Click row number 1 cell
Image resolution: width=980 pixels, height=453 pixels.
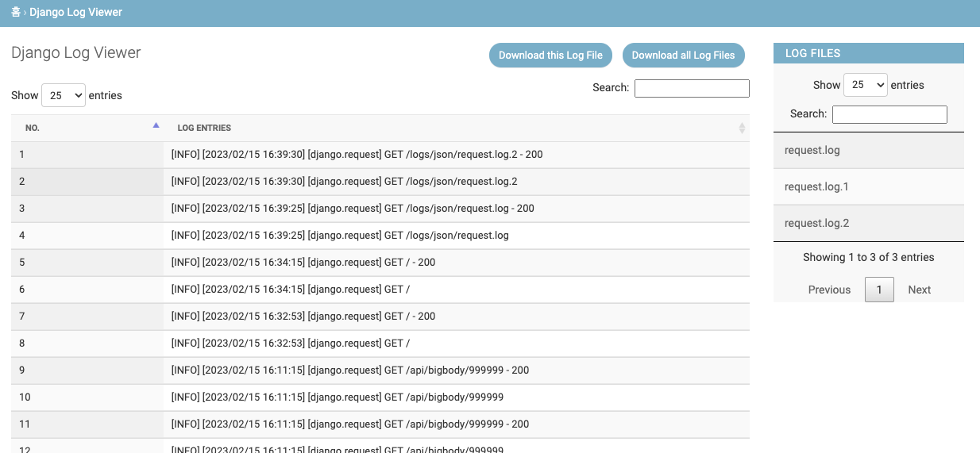tap(87, 155)
